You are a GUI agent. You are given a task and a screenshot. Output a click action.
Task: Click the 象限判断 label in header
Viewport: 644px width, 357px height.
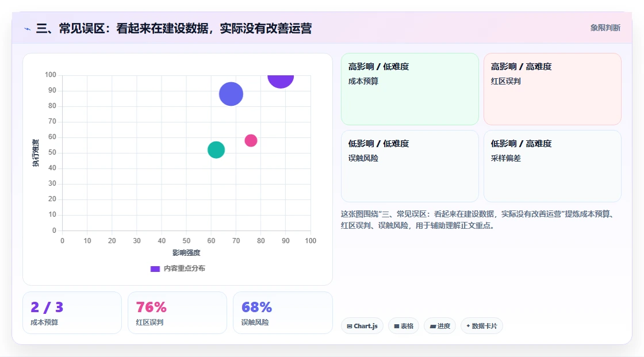tap(605, 28)
